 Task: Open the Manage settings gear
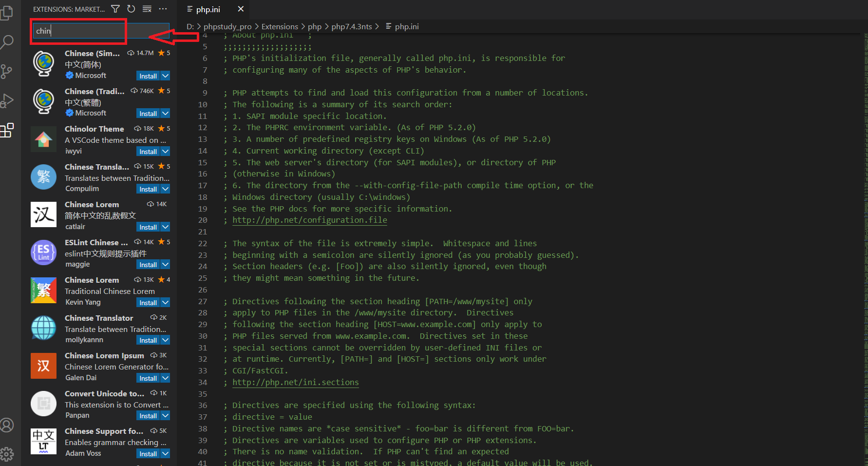tap(8, 453)
